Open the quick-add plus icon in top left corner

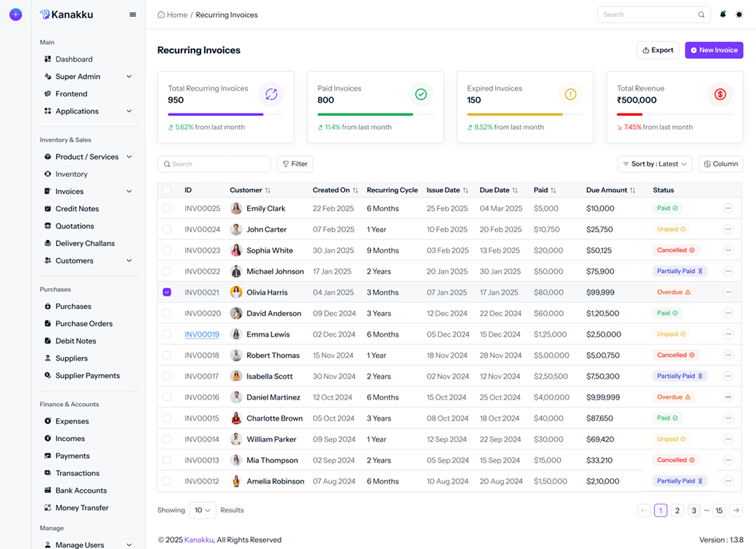pyautogui.click(x=15, y=14)
